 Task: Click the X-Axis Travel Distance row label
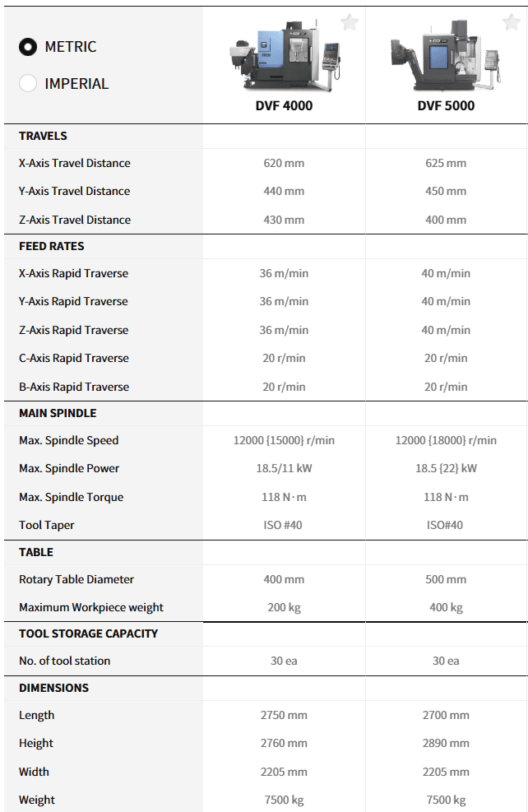pos(74,163)
